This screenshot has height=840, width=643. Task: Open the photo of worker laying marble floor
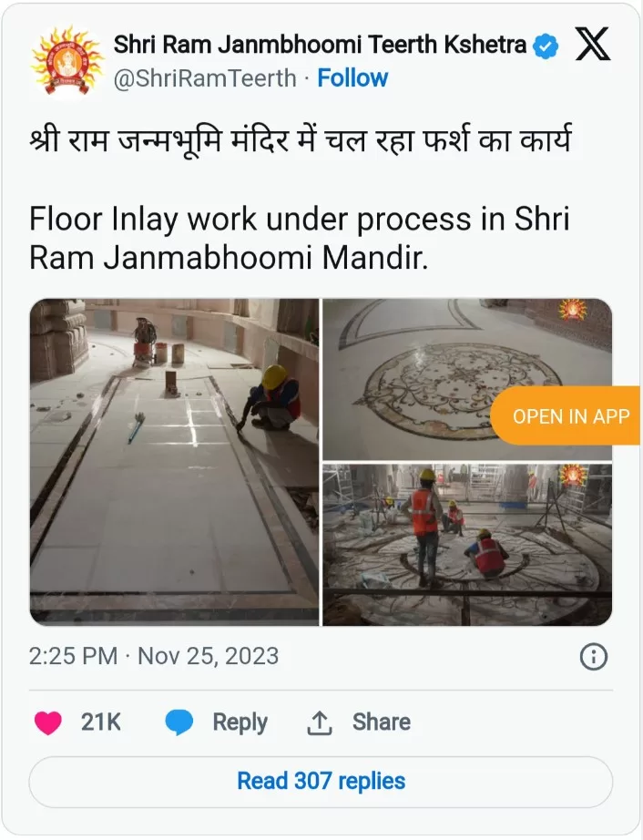point(174,462)
